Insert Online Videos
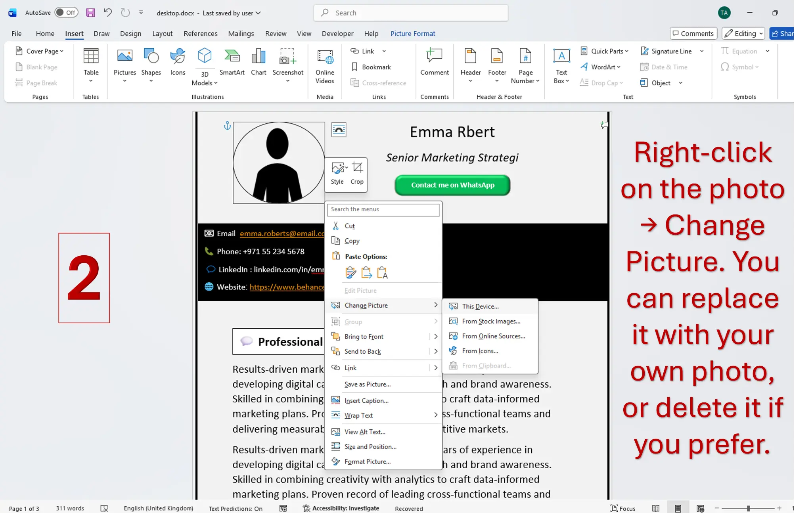Viewport: 812px width, 513px height. coord(324,65)
